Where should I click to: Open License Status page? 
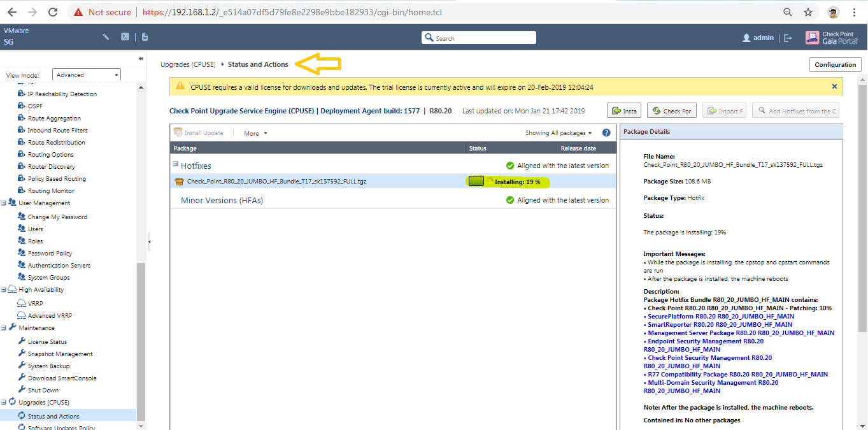click(47, 341)
